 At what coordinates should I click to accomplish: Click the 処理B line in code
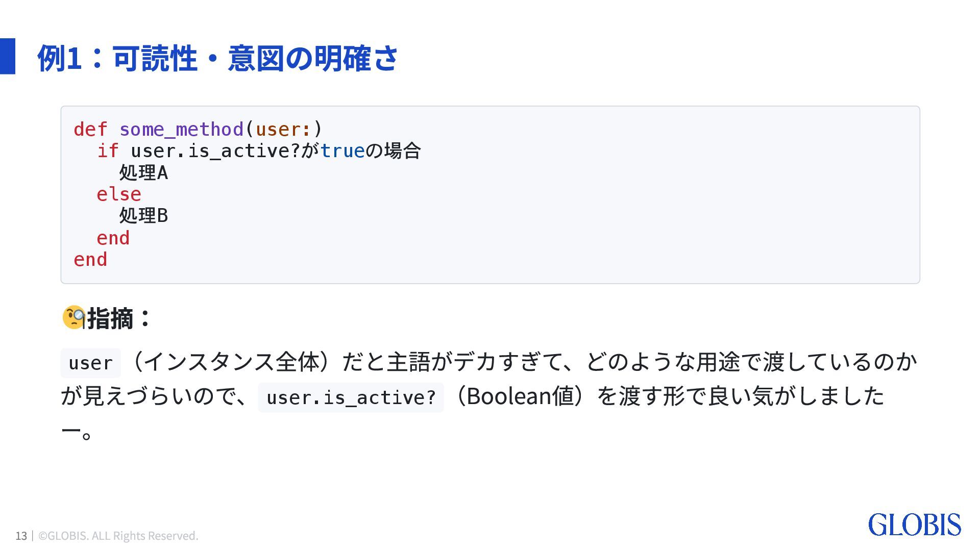pyautogui.click(x=143, y=215)
